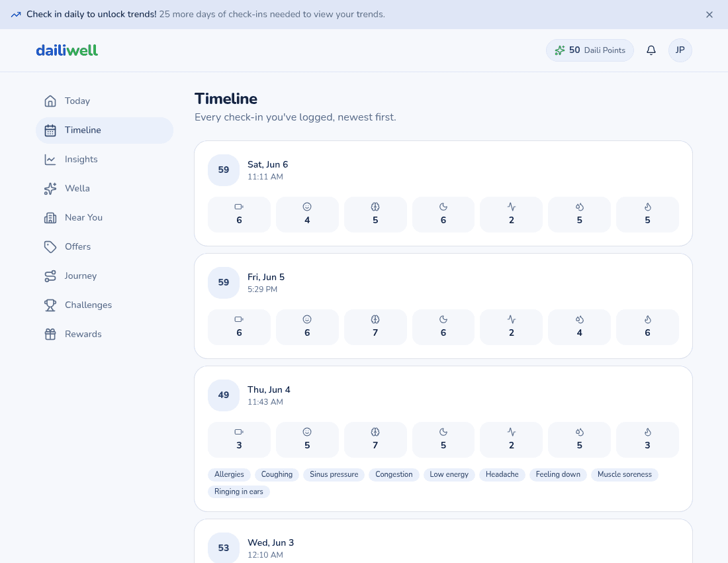Image resolution: width=728 pixels, height=563 pixels.
Task: Open the Rewards page
Action: 105,334
